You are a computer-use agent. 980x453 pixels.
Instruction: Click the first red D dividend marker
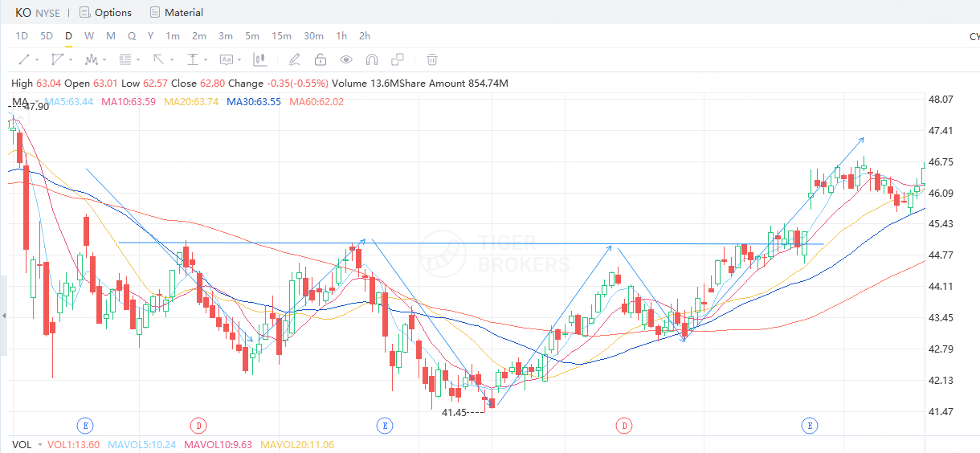[x=198, y=424]
